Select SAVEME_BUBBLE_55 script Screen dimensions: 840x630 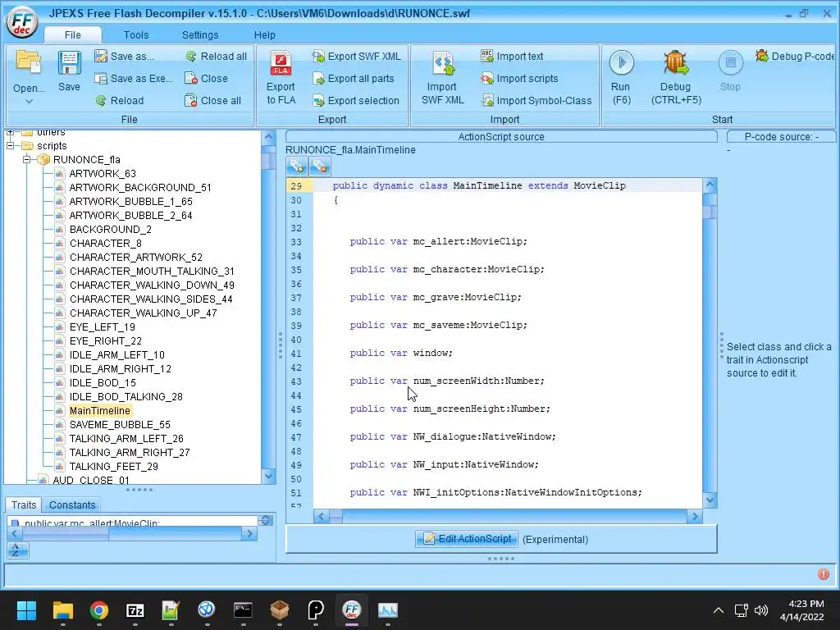click(120, 425)
